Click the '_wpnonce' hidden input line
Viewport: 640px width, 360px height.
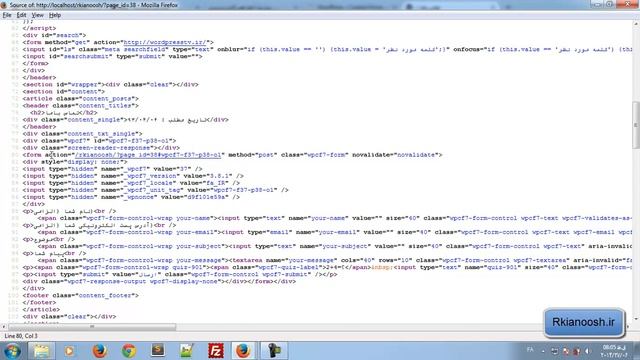[x=131, y=197]
